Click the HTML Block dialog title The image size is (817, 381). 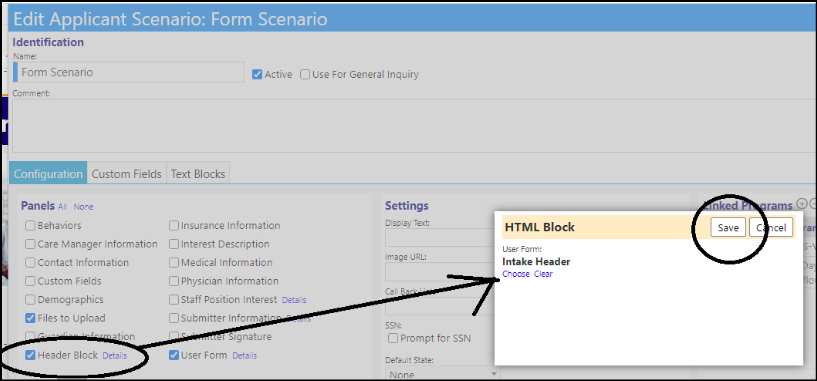pyautogui.click(x=540, y=227)
